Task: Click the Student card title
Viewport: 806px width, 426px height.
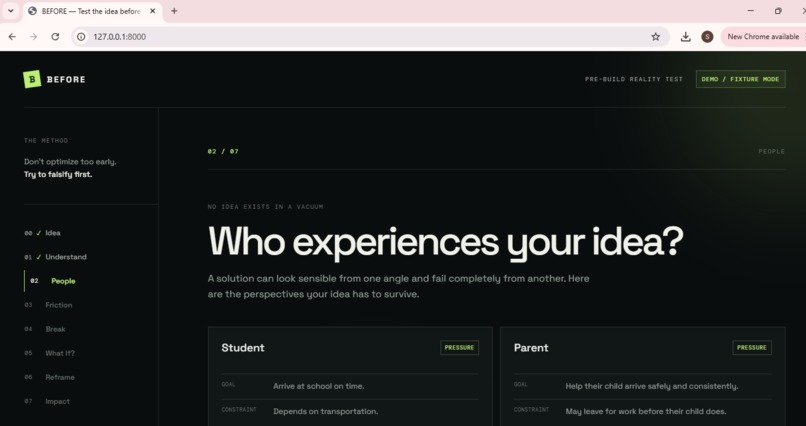Action: click(243, 348)
